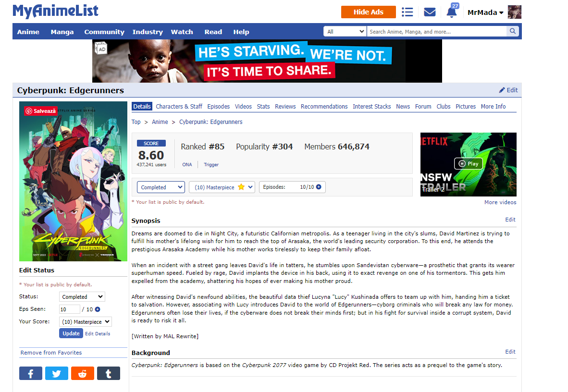Open the Help nav menu
The image size is (568, 392).
pos(241,32)
